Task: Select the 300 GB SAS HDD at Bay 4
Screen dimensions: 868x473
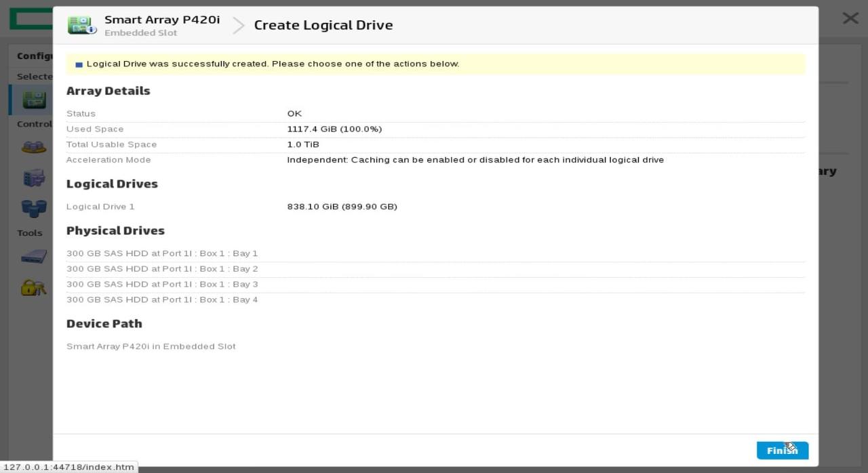Action: pos(162,300)
